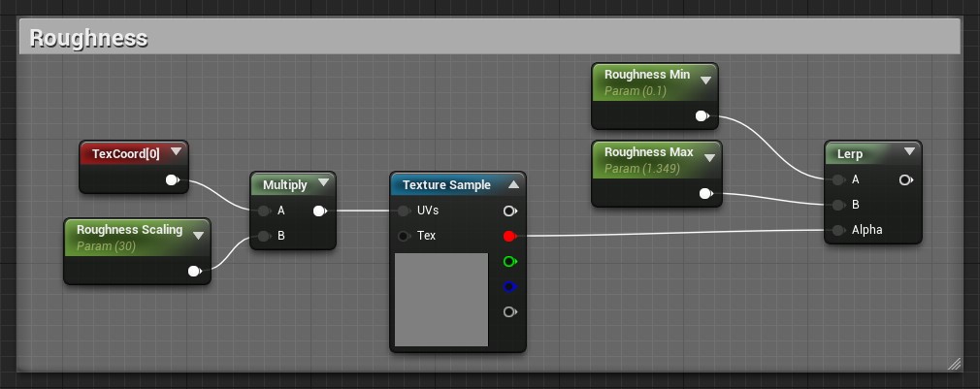The width and height of the screenshot is (980, 389).
Task: Click the Multiply node output pin
Action: tap(320, 211)
